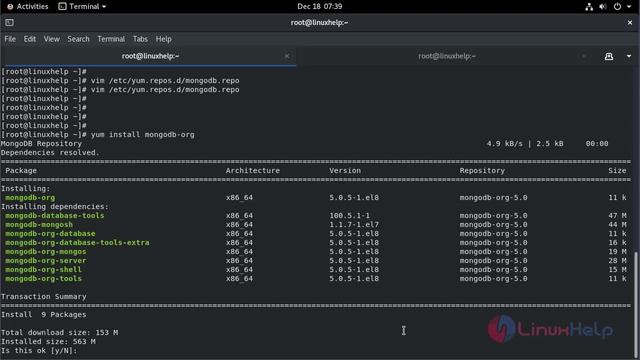Click the 'Transaction Summary' text
Viewport: 640px width, 360px height.
[x=44, y=297]
